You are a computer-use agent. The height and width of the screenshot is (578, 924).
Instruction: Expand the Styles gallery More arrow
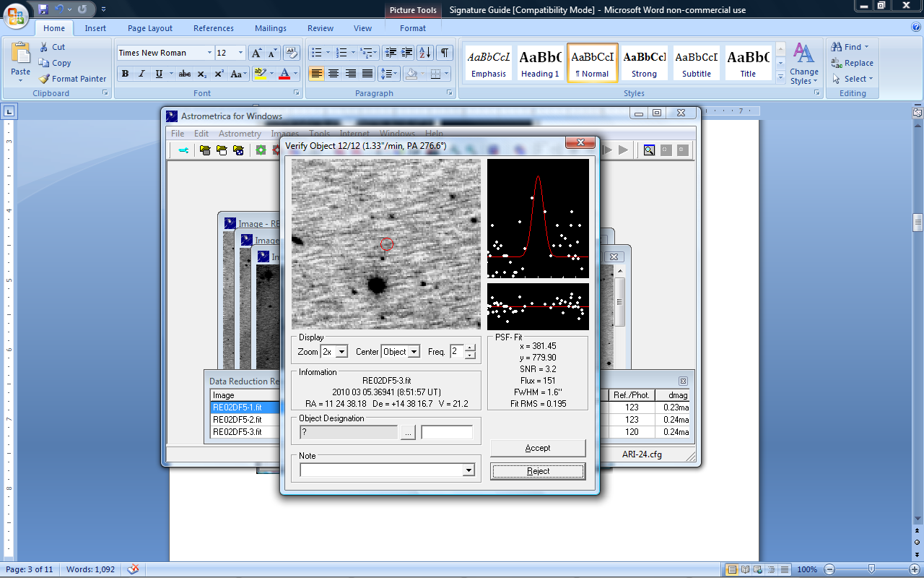(x=780, y=77)
